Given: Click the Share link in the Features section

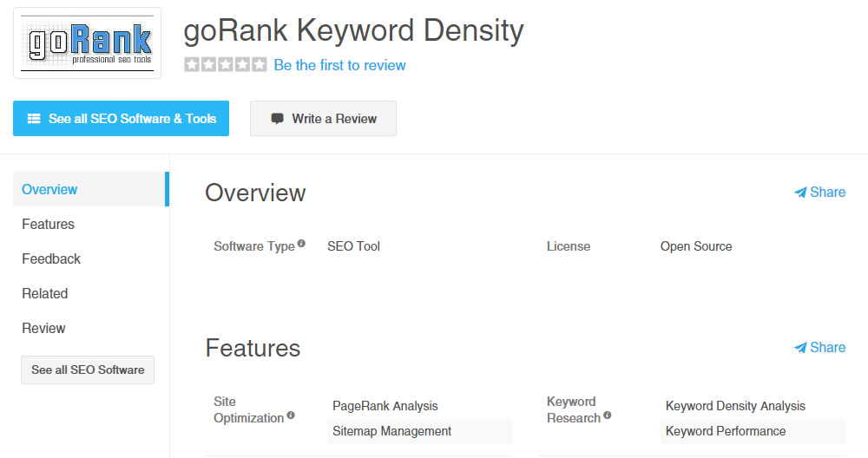Looking at the screenshot, I should pos(819,348).
